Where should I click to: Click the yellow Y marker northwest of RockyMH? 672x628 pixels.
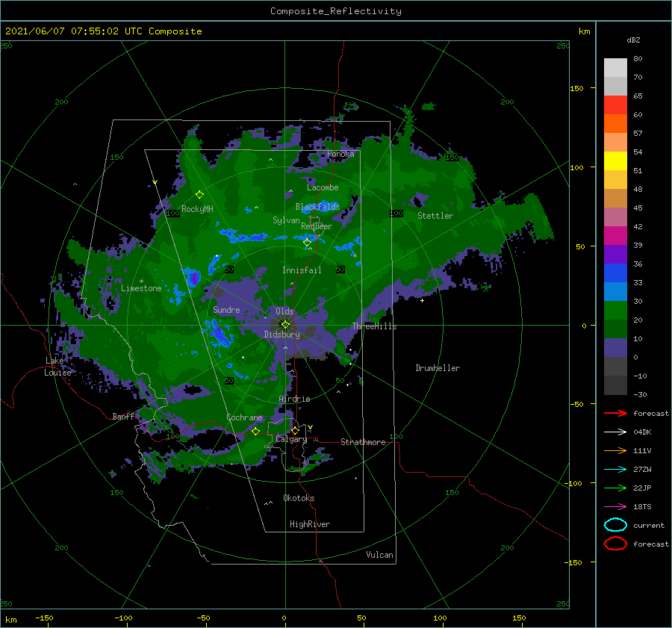[155, 183]
